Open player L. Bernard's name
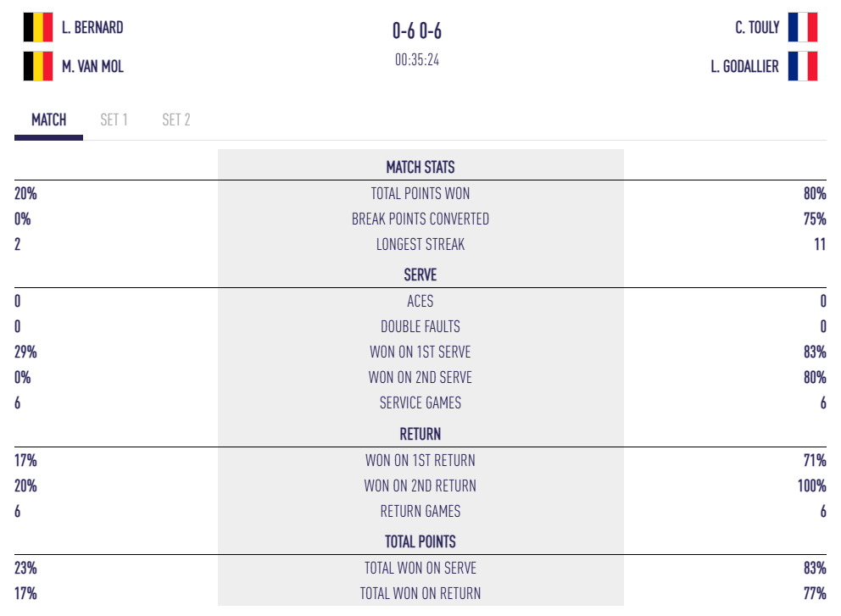Image resolution: width=841 pixels, height=616 pixels. tap(92, 27)
